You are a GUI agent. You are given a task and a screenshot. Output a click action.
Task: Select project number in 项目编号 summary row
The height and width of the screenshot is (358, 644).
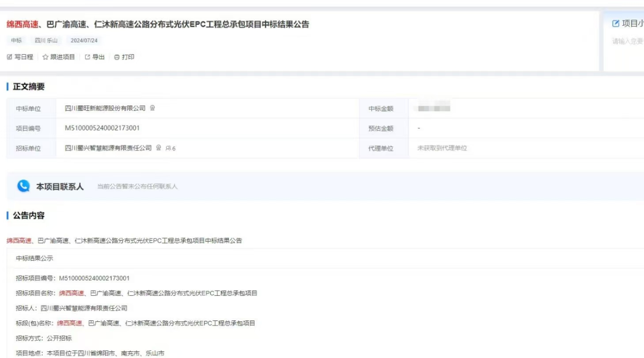[x=102, y=128]
